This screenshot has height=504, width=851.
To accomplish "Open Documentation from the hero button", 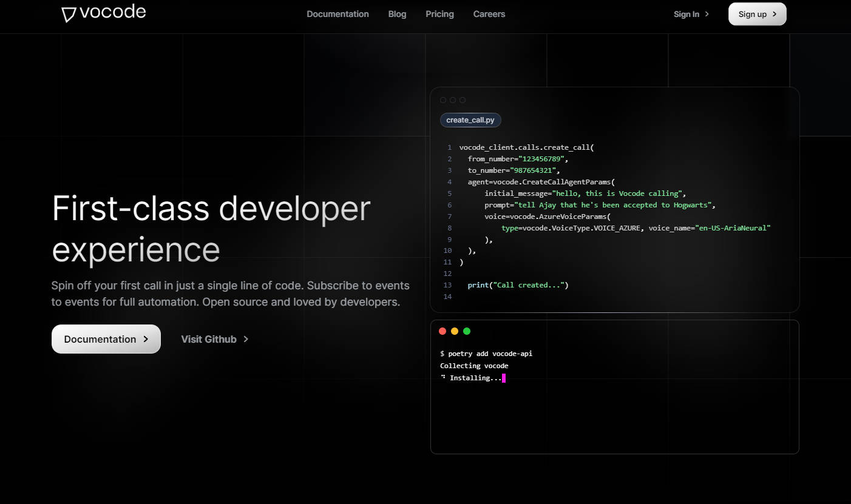I will [106, 339].
